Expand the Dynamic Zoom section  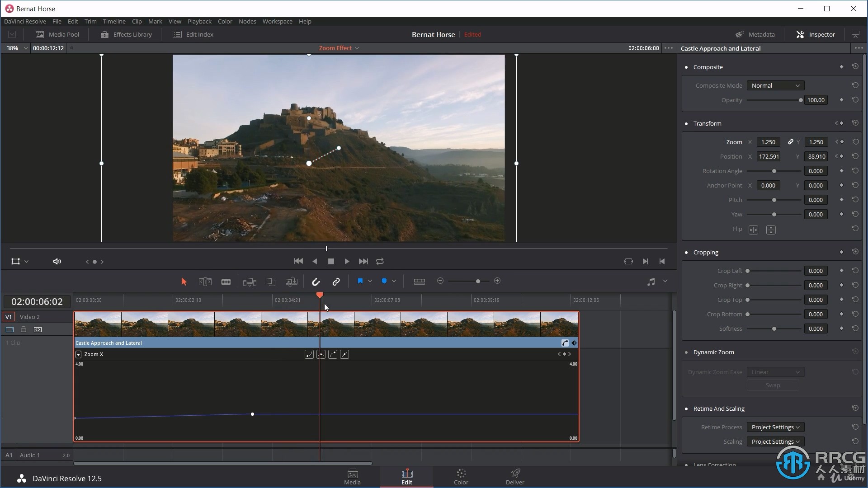click(x=713, y=352)
